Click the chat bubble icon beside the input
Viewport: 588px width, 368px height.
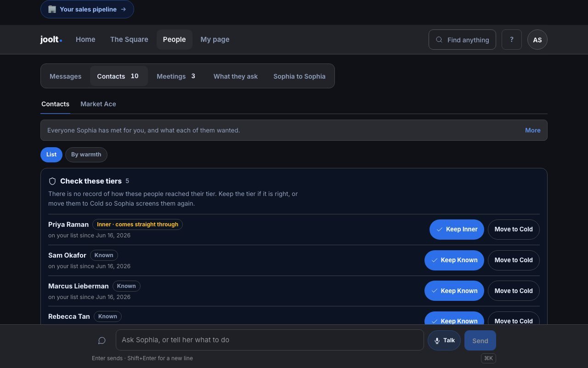point(102,340)
